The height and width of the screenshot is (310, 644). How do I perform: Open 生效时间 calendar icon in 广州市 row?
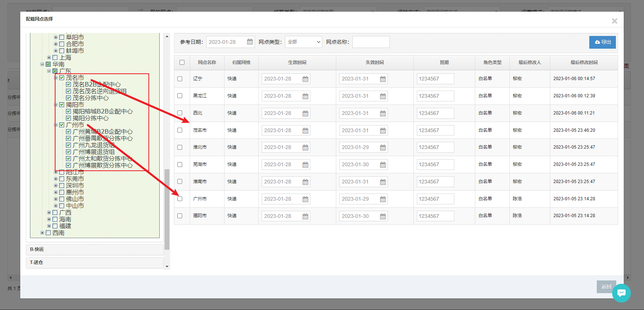click(x=306, y=199)
